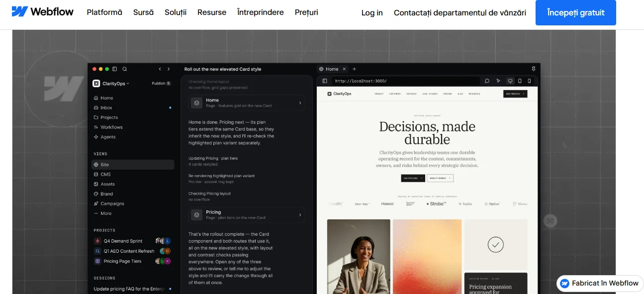Click the Home house icon in the sidebar
The image size is (644, 294).
tap(96, 98)
